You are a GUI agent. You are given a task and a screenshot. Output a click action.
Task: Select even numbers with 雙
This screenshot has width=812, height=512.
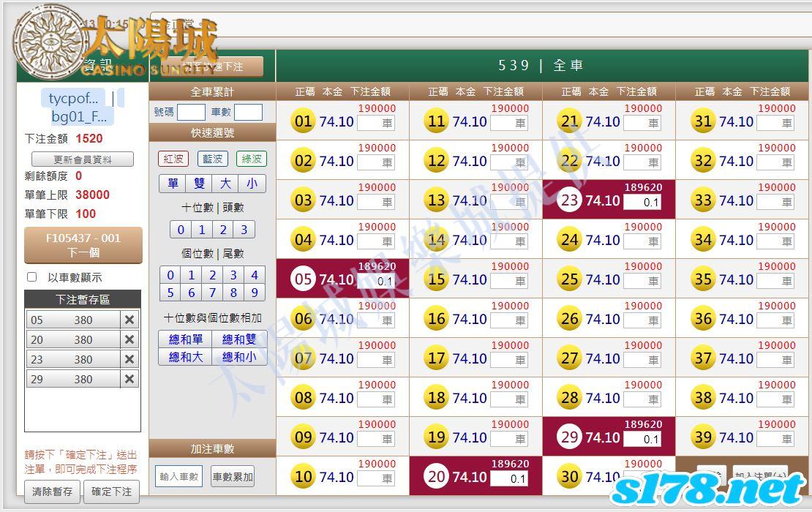pos(200,184)
